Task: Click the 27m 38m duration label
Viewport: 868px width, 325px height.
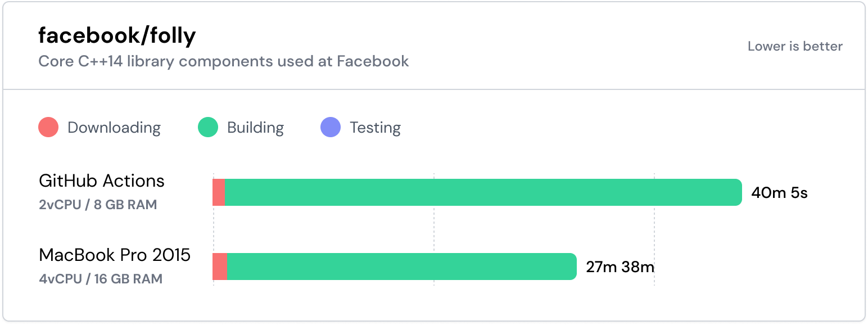Action: [620, 267]
